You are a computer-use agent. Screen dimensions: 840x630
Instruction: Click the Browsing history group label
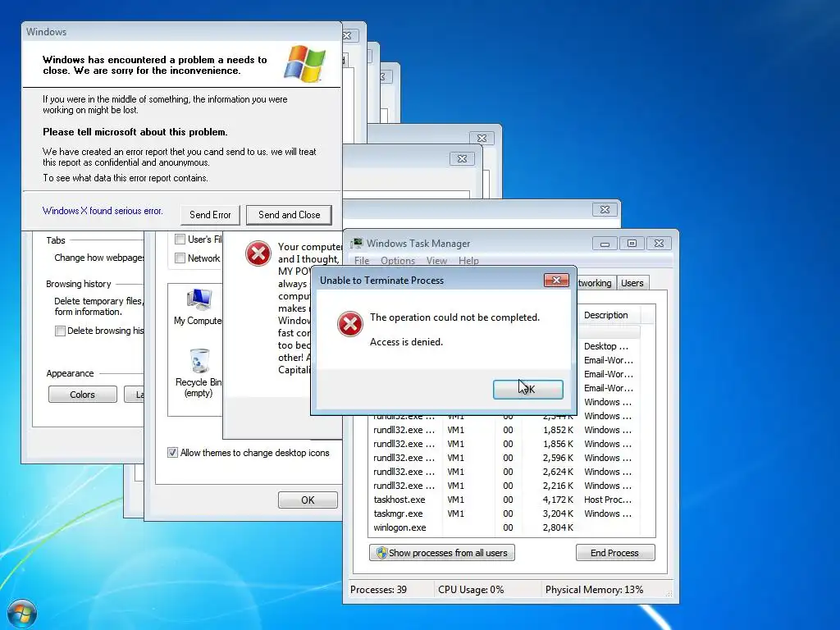pyautogui.click(x=78, y=284)
